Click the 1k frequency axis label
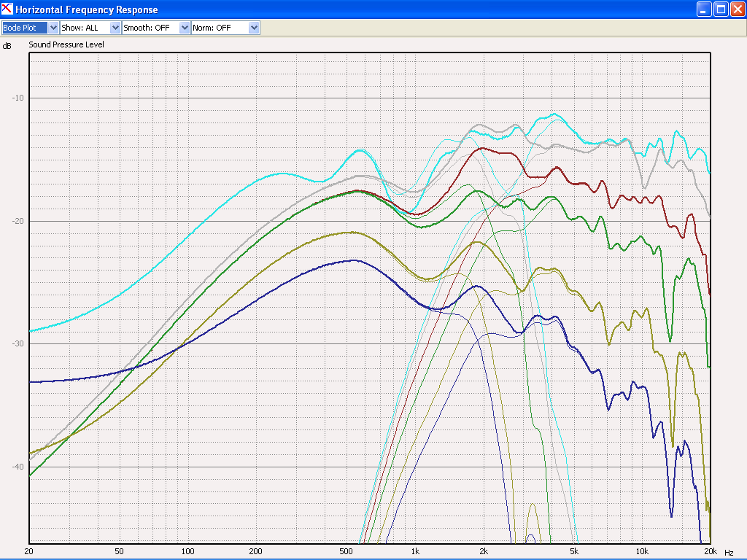Image resolution: width=747 pixels, height=560 pixels. [x=415, y=551]
